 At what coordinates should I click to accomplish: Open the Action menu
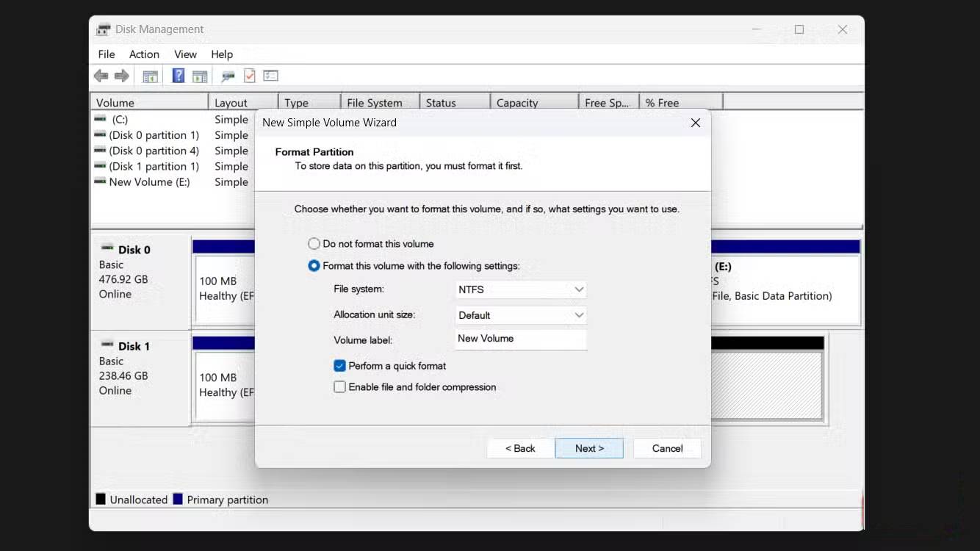(x=144, y=54)
